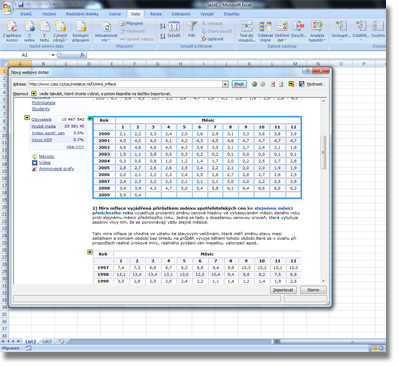Open the Name Box dropdown arrow
Screen dimensions: 398x366
coord(53,55)
